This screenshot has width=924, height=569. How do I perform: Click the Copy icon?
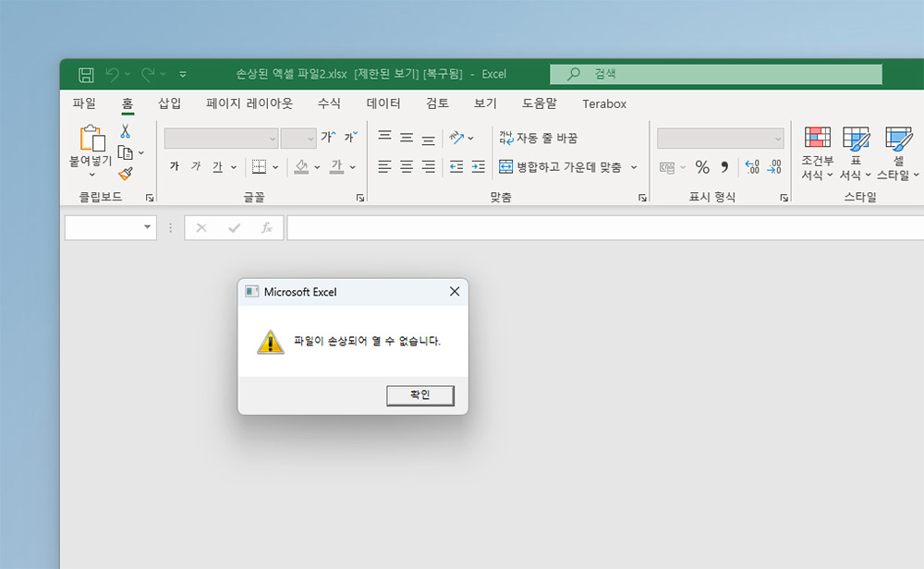(x=125, y=152)
